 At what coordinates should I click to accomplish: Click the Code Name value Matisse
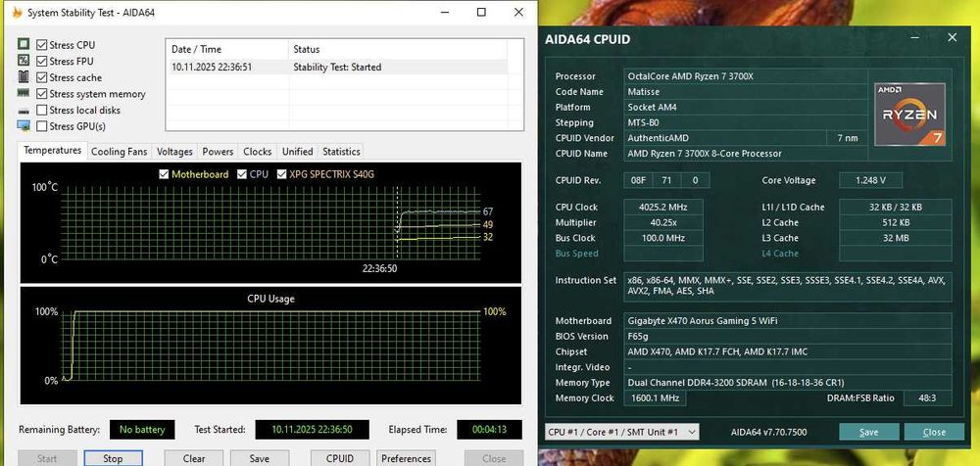[x=746, y=92]
